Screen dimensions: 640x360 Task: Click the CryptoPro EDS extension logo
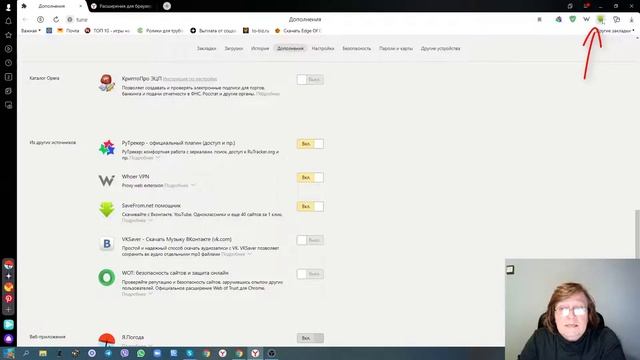(107, 83)
